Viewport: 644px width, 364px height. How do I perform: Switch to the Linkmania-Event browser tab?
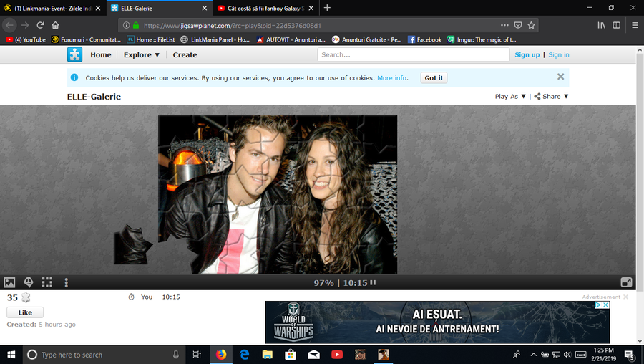(x=54, y=8)
